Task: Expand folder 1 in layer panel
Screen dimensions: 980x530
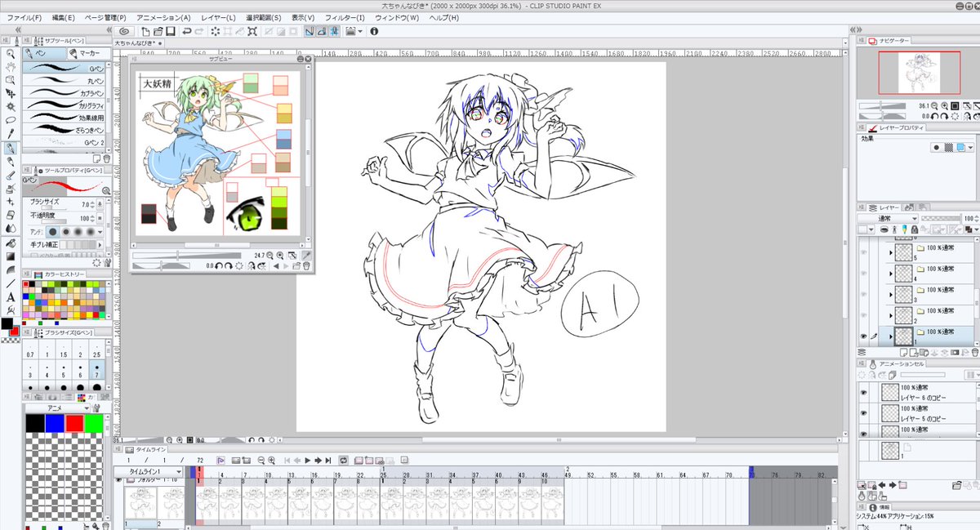Action: pyautogui.click(x=891, y=336)
